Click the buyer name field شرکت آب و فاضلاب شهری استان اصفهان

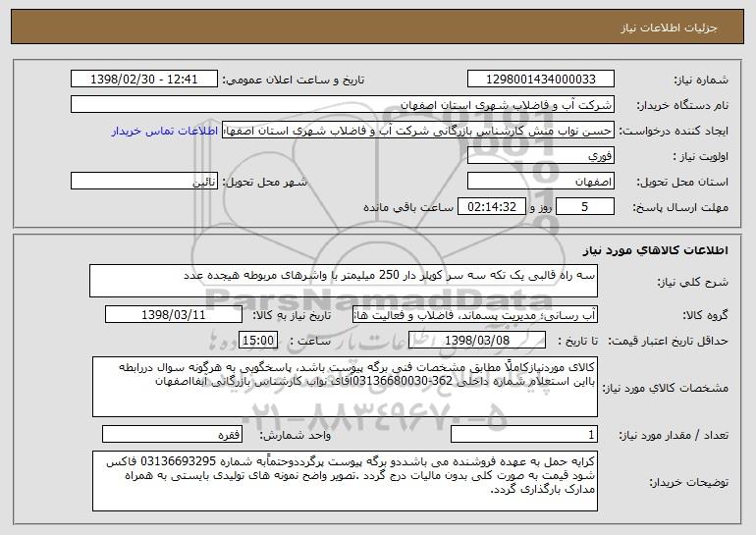pos(343,105)
